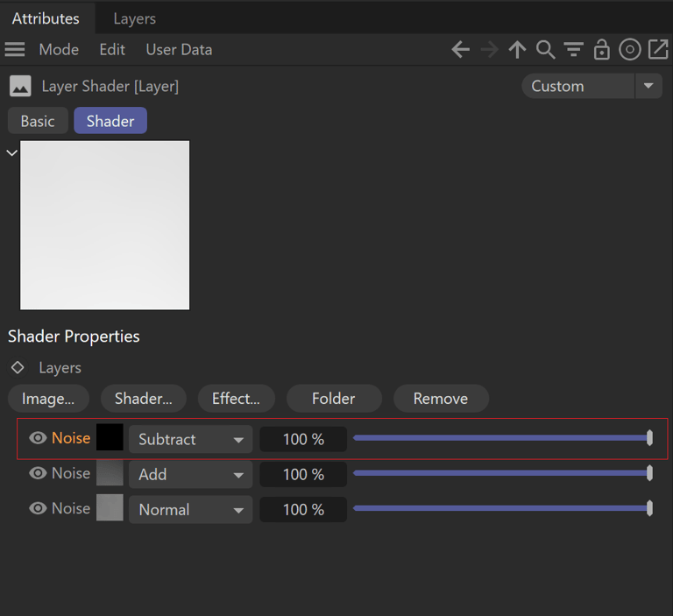Screen dimensions: 673x616
Task: Open the filter icon in toolbar
Action: [x=573, y=50]
